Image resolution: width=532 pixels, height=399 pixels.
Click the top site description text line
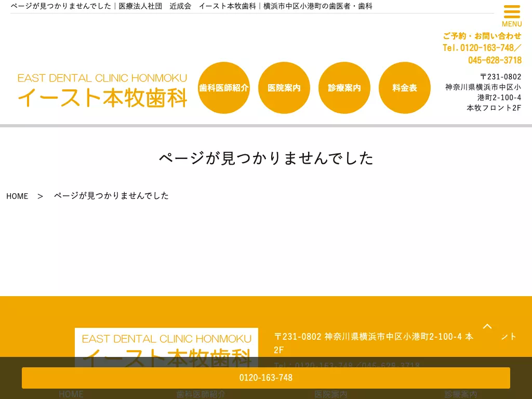coord(192,6)
